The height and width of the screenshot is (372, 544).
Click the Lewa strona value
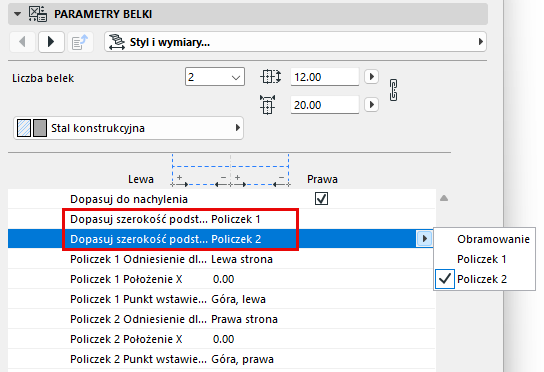click(x=242, y=259)
